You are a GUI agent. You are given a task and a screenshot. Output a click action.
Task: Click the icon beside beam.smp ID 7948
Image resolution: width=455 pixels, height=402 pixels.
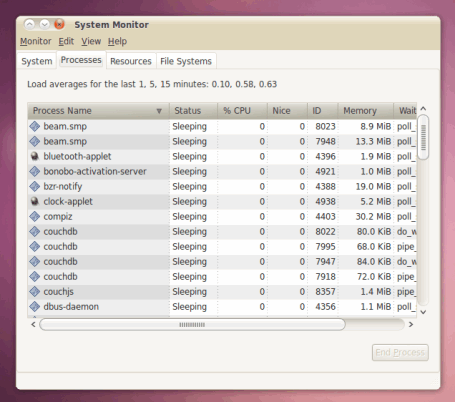pyautogui.click(x=35, y=141)
